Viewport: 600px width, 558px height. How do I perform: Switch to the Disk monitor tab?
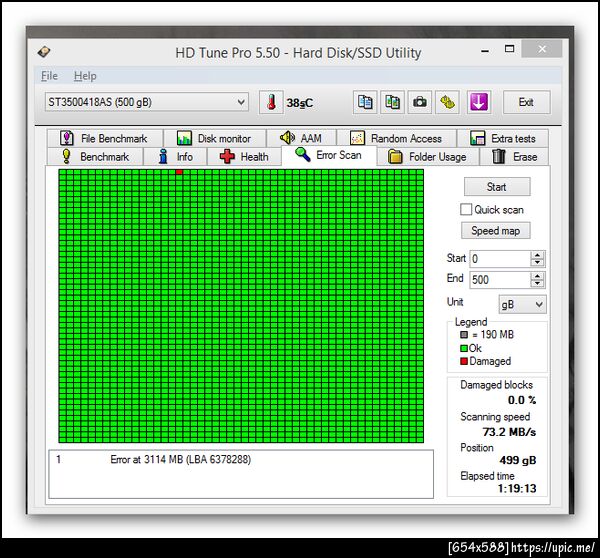click(215, 138)
